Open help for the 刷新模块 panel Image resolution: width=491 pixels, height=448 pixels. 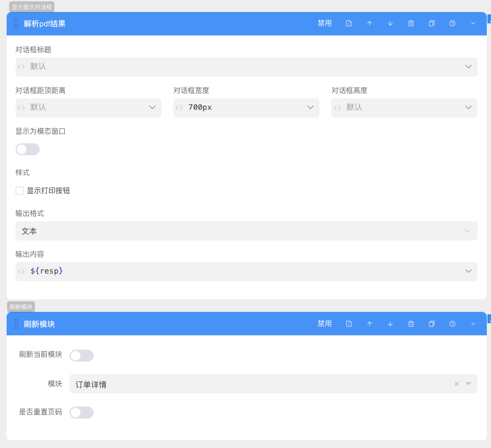452,323
